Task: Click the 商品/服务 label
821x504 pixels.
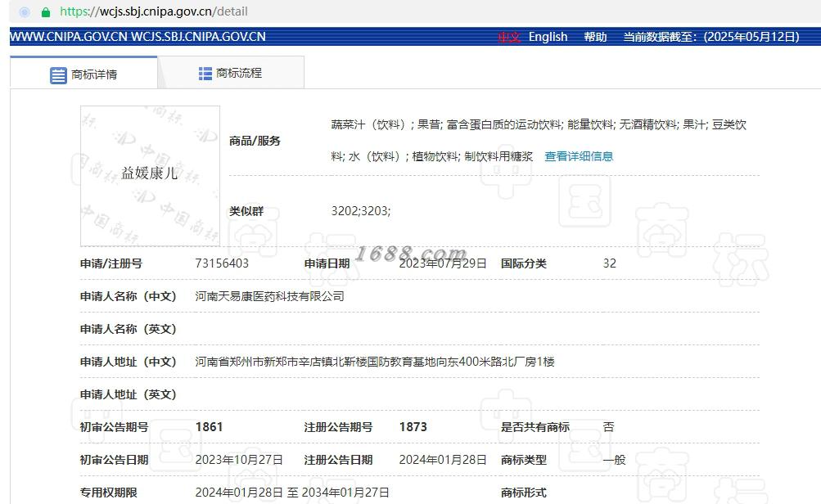Action: pos(255,141)
